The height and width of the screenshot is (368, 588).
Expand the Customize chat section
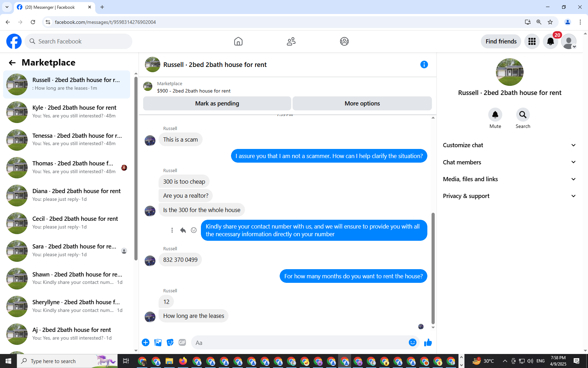tap(510, 145)
